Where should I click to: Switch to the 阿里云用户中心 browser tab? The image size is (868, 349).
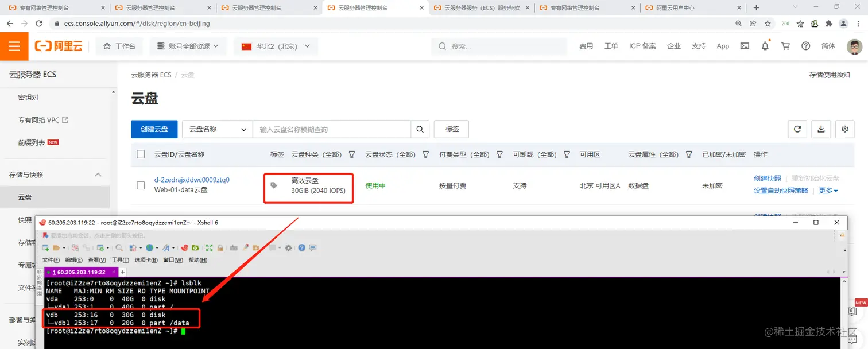click(693, 8)
